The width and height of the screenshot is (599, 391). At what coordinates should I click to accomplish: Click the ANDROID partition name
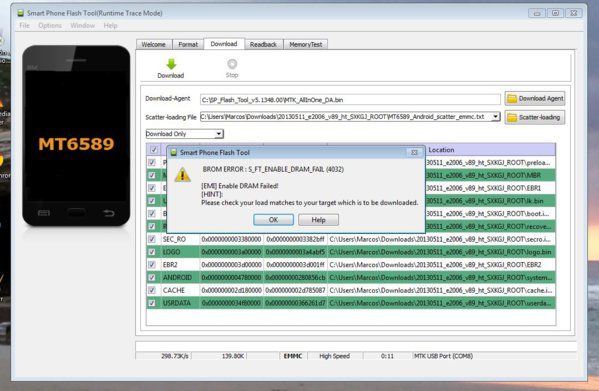pyautogui.click(x=177, y=277)
